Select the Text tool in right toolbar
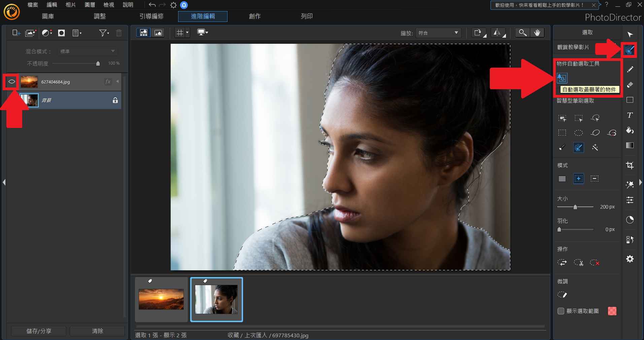Screen dimensions: 644x340 [630, 115]
